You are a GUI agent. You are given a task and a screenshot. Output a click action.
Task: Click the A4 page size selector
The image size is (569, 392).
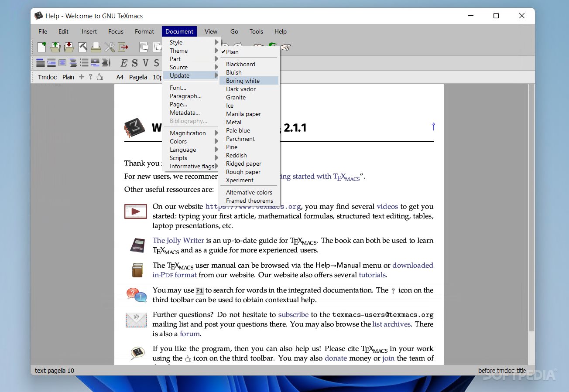(120, 77)
